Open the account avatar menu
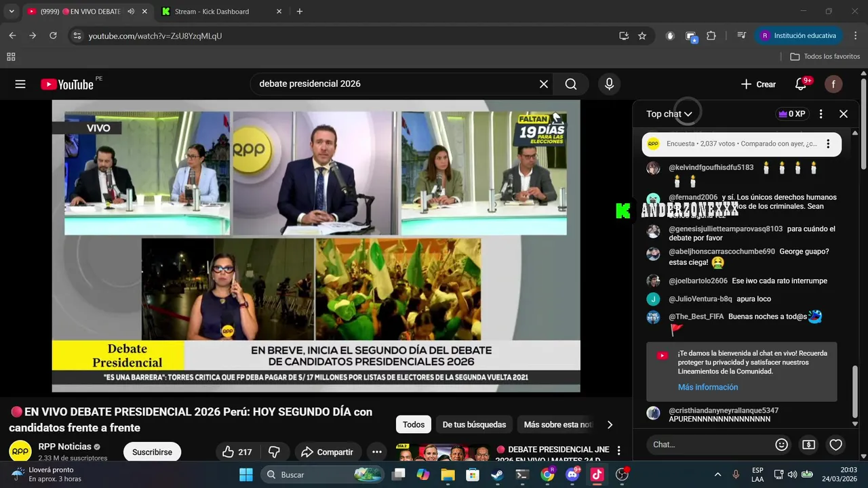 point(833,84)
